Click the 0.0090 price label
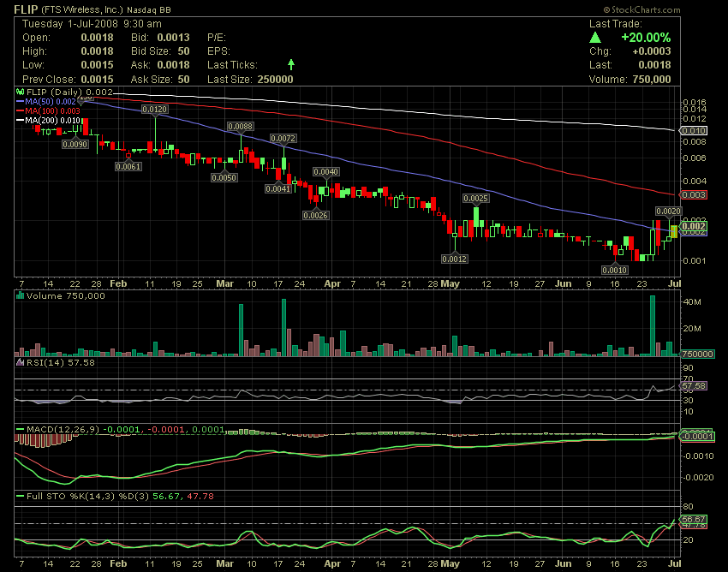Viewport: 728px width, 572px height. (75, 145)
